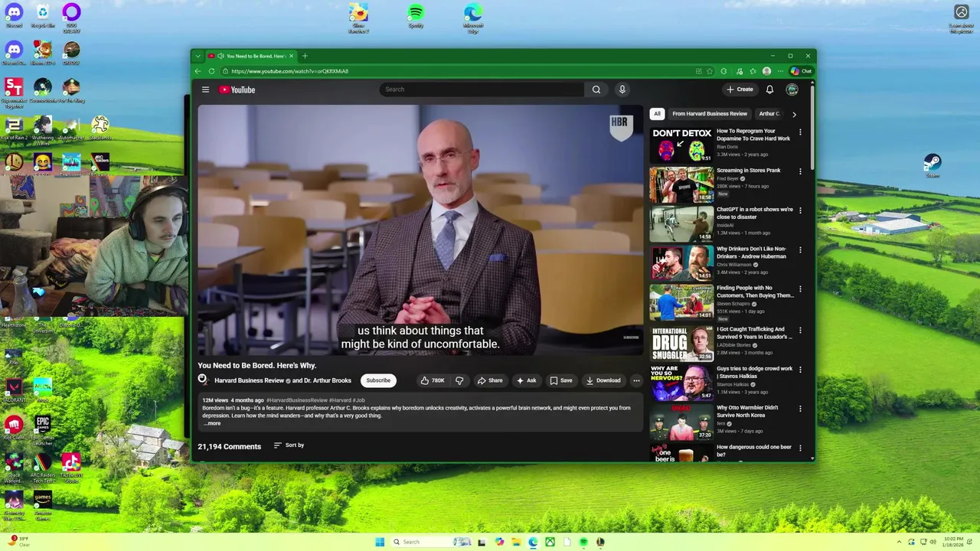Show next filter chips with arrow

click(x=794, y=114)
